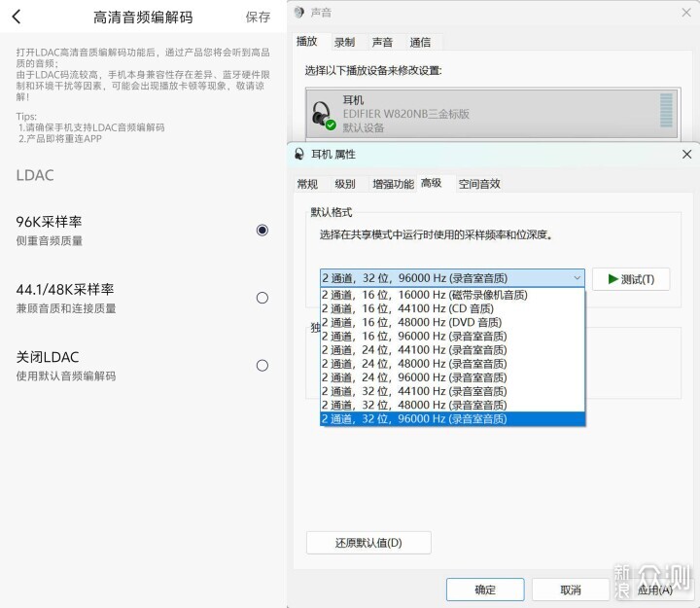Click the LDAC section heading

(35, 175)
